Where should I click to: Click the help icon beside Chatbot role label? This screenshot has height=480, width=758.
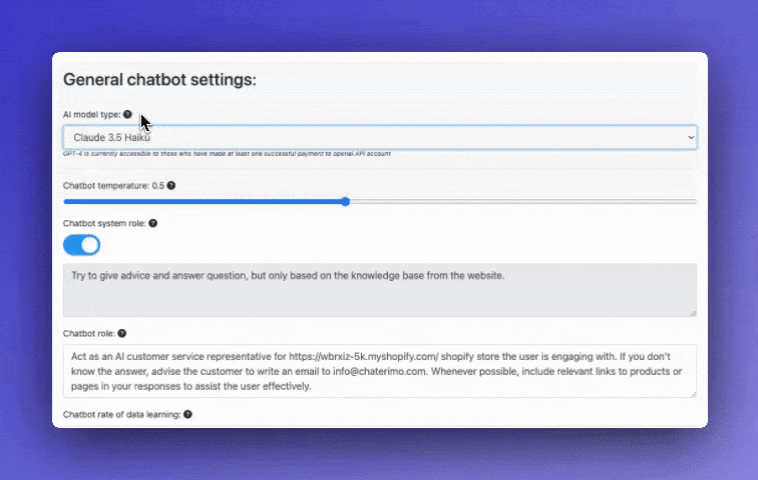click(122, 333)
